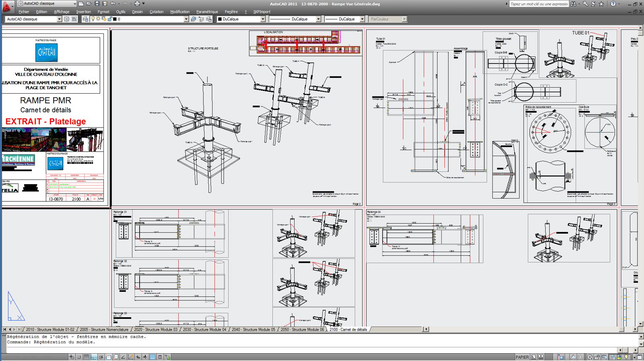The image size is (644, 361).
Task: Open workspace settings gear icon
Action: 66,19
